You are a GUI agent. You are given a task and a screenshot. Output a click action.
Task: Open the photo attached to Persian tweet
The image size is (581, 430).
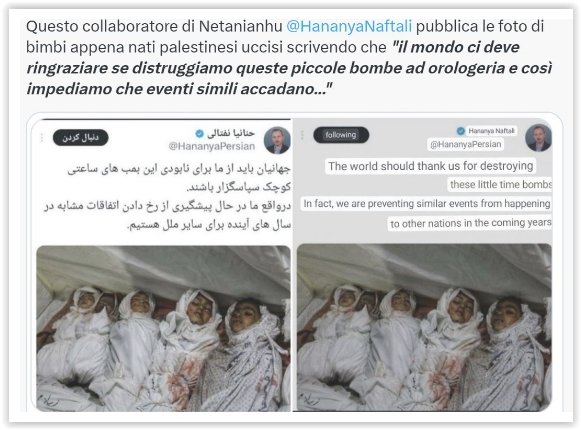(163, 328)
